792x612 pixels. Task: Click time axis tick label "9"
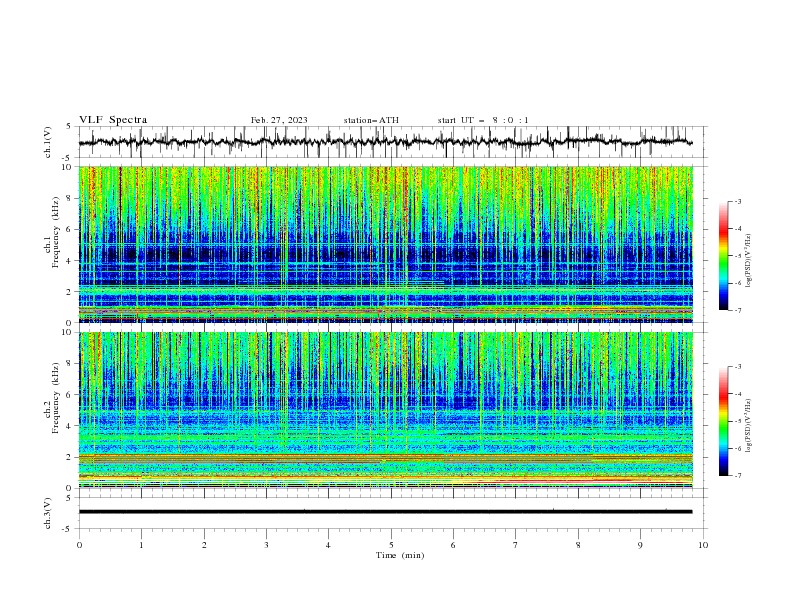(x=640, y=545)
